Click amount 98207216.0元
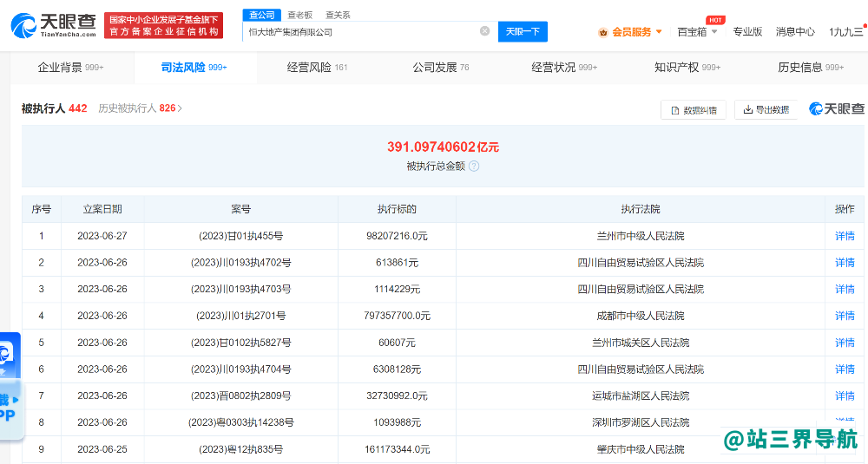The width and height of the screenshot is (868, 464). pos(397,236)
